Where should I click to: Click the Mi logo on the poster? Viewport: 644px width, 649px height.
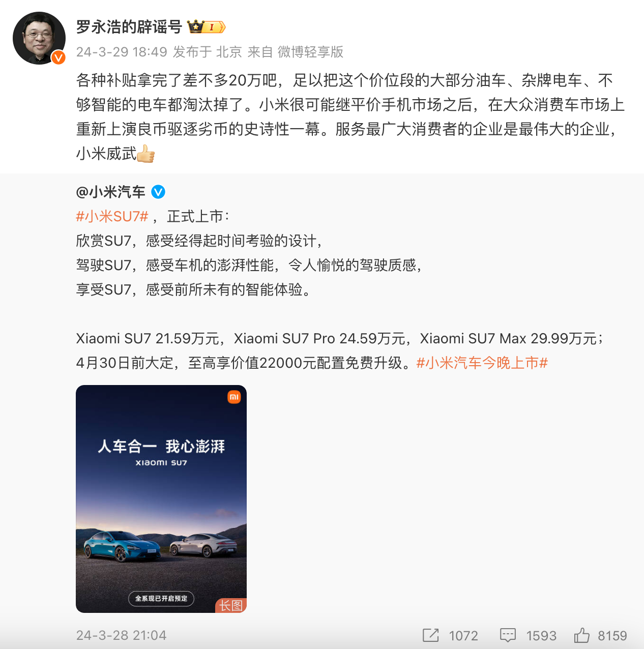click(x=234, y=397)
